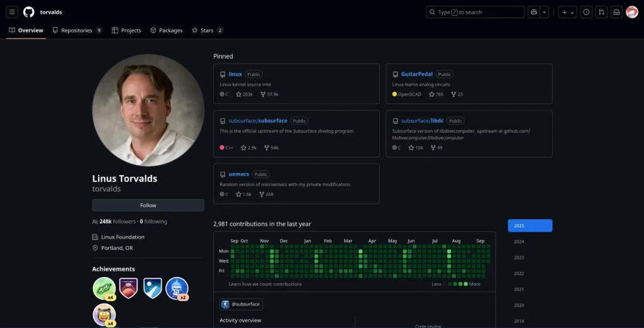Click the Follow button
Image resolution: width=644 pixels, height=328 pixels.
[148, 205]
